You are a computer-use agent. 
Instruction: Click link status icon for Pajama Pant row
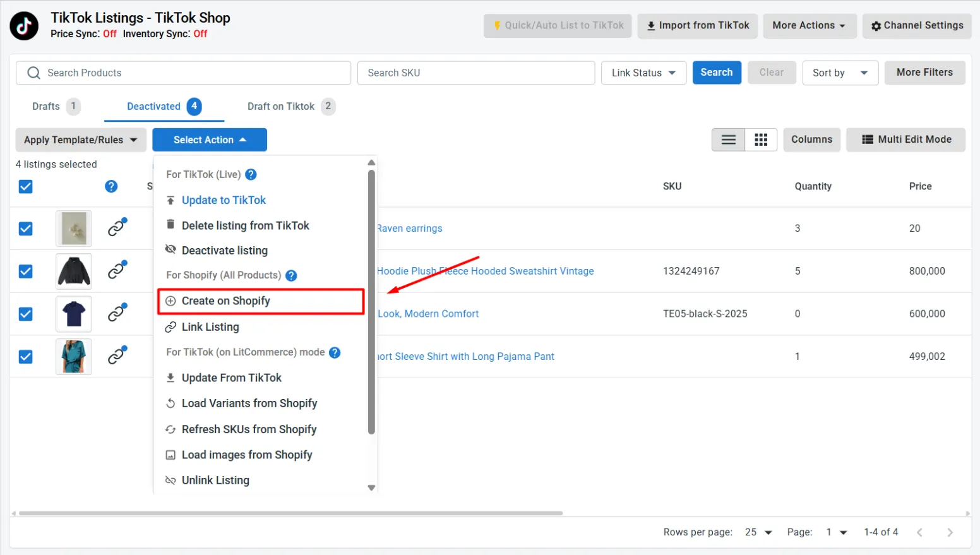pyautogui.click(x=117, y=355)
